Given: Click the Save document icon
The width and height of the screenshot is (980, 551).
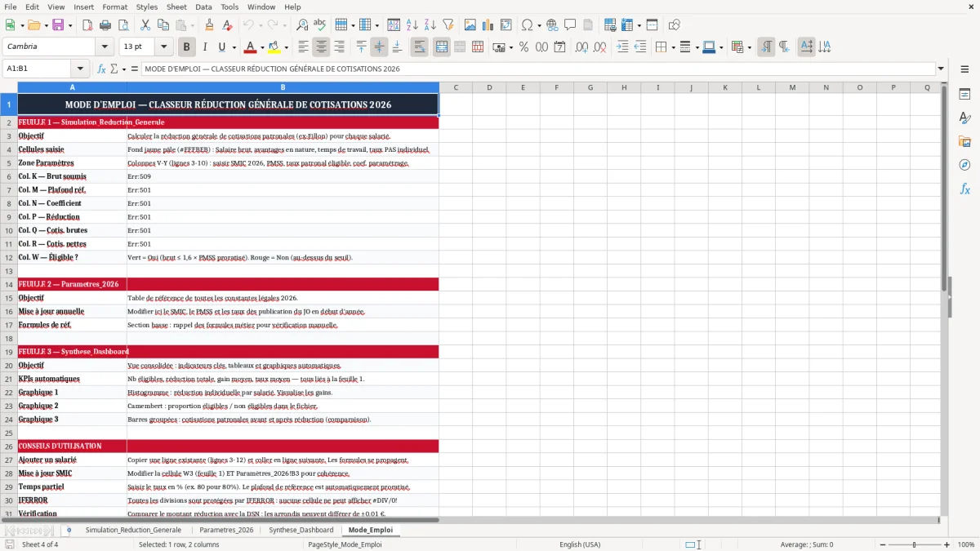Looking at the screenshot, I should [58, 25].
